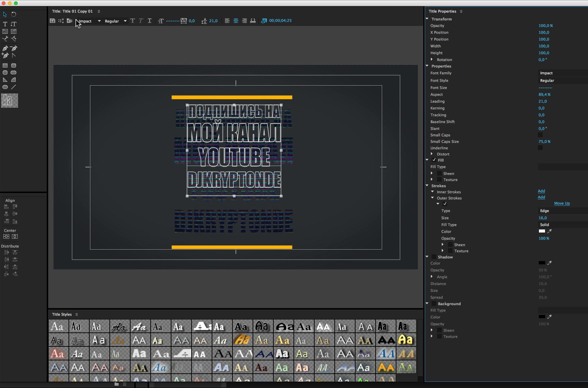
Task: Enable the Background checkbox
Action: [434, 304]
